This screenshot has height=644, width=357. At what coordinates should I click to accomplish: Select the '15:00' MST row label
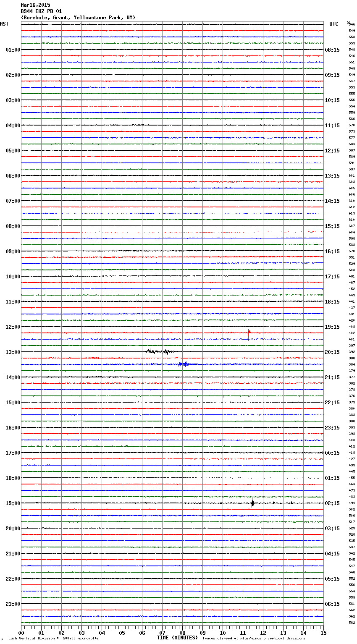tap(13, 403)
